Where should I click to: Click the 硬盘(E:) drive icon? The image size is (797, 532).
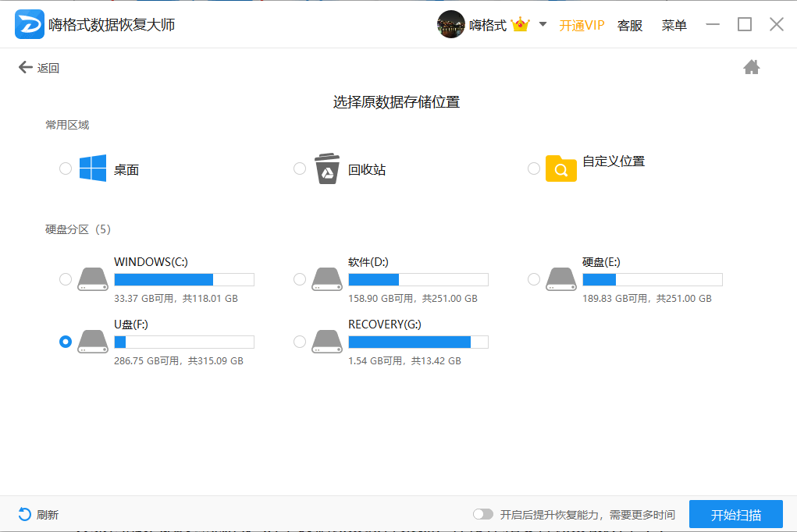tap(561, 279)
